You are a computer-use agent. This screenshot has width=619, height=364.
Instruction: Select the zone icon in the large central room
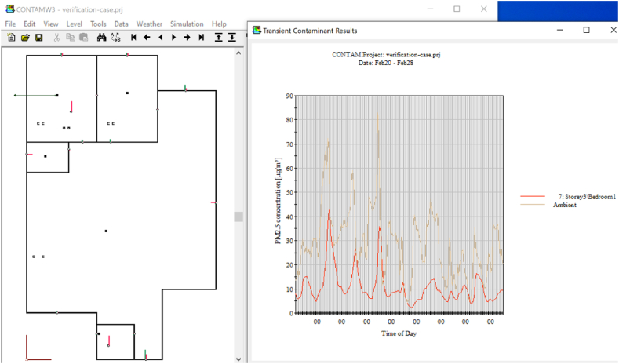[x=106, y=231]
